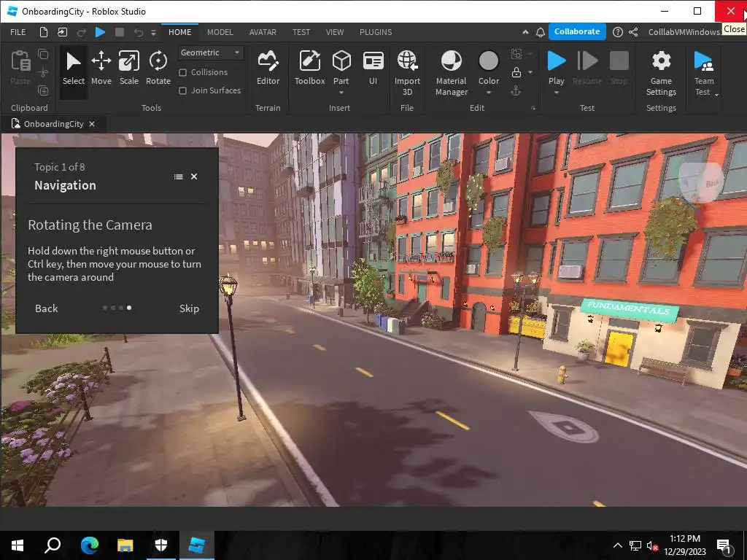This screenshot has width=747, height=560.
Task: Choose the Select tool
Action: coord(74,69)
